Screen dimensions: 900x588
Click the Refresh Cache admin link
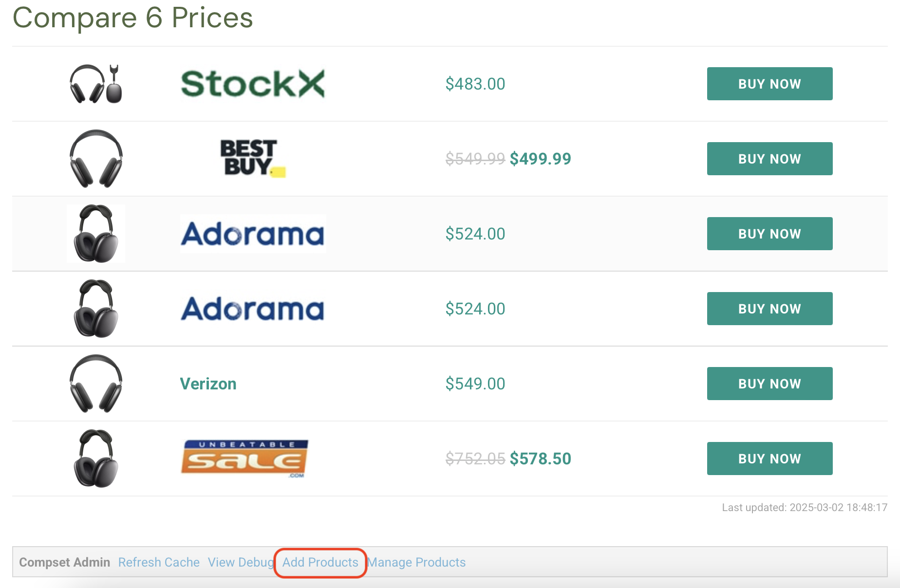click(159, 562)
